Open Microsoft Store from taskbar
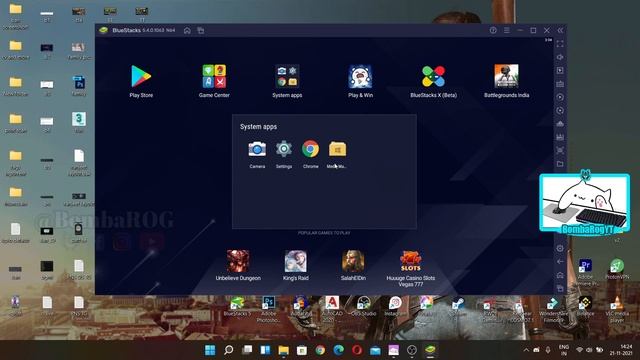 (x=302, y=350)
